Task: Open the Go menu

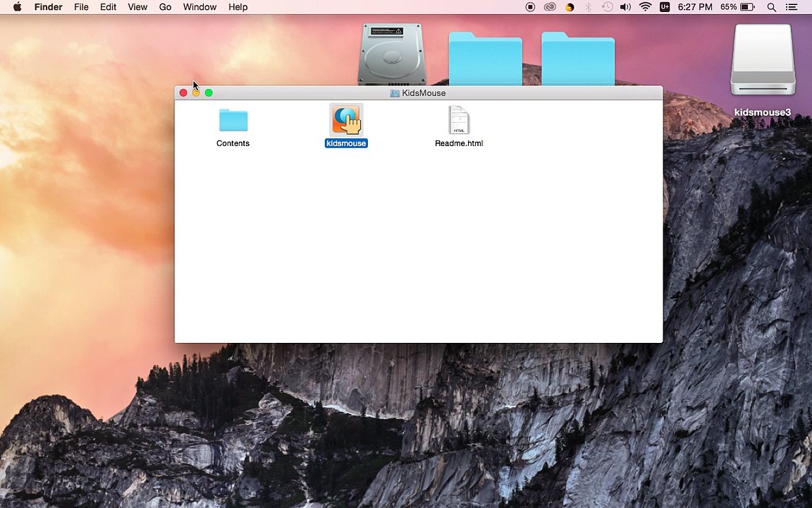Action: click(165, 7)
